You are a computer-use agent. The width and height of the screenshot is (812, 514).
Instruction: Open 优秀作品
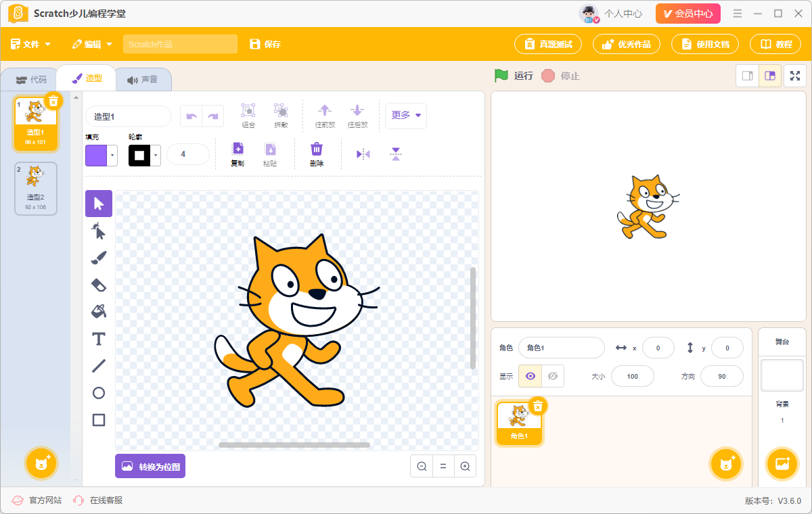(627, 44)
